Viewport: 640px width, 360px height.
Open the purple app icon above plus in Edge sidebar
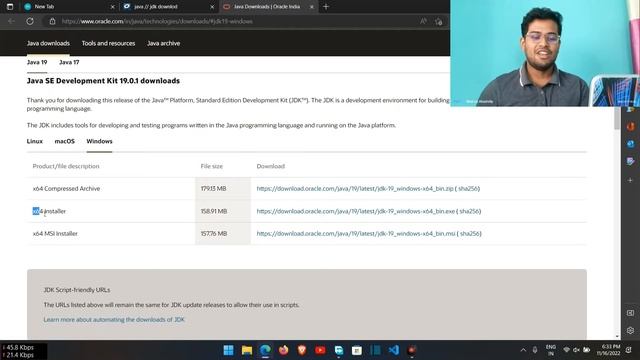(x=631, y=162)
